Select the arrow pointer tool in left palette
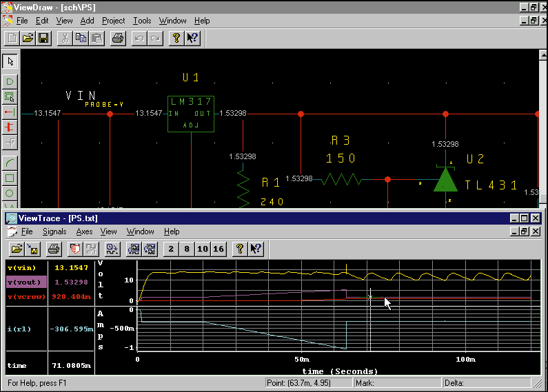Screen dimensions: 548x392 [x=10, y=61]
